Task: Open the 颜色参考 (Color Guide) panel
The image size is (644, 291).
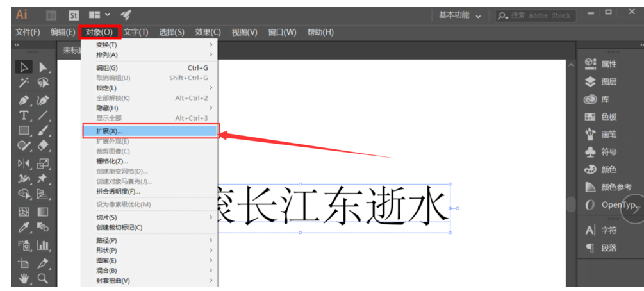Action: pos(608,187)
